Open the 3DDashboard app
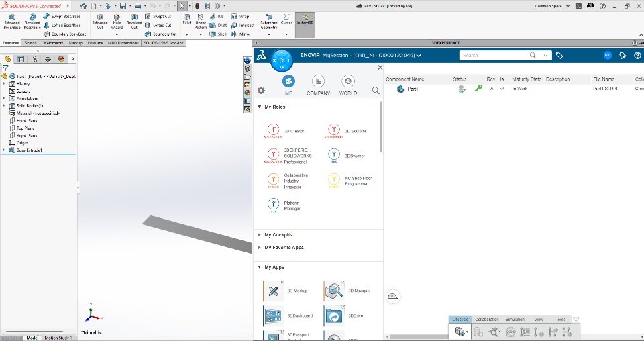Screen dimensions: 644x341 point(288,315)
